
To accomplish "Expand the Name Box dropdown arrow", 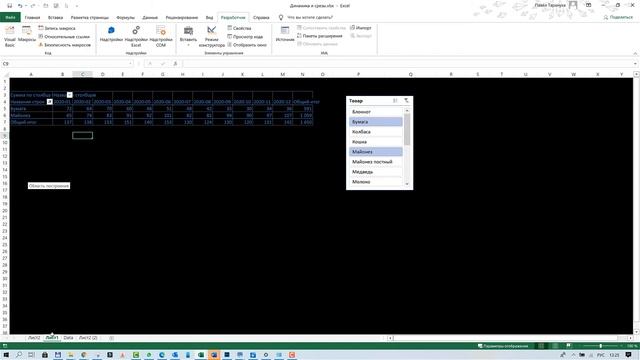I will (x=131, y=64).
